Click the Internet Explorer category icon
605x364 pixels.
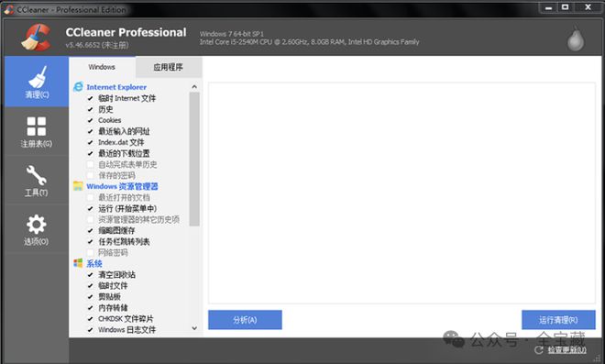(x=78, y=87)
